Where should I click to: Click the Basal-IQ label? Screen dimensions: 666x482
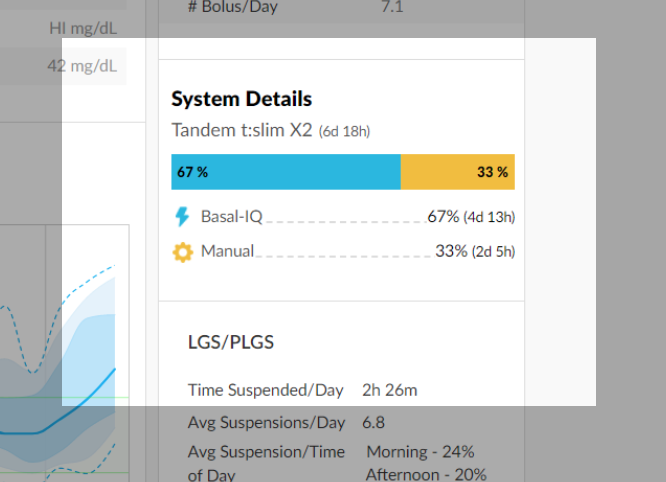[x=231, y=217]
